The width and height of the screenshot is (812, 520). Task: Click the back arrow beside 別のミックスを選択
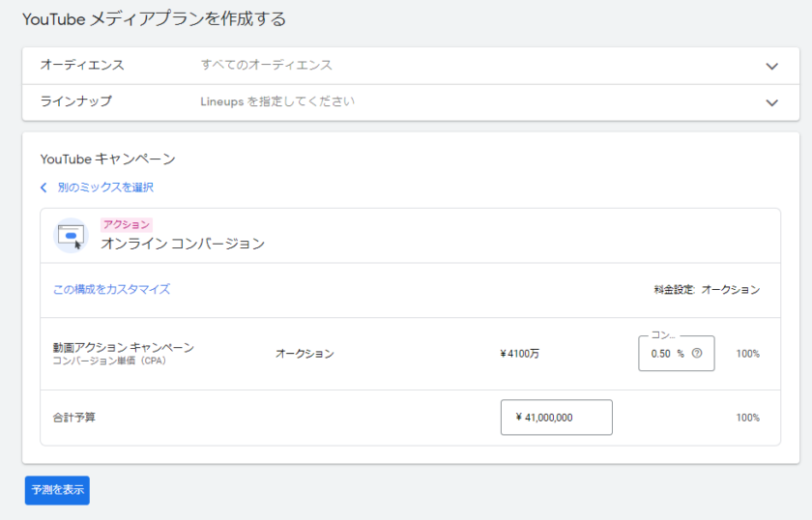coord(43,188)
